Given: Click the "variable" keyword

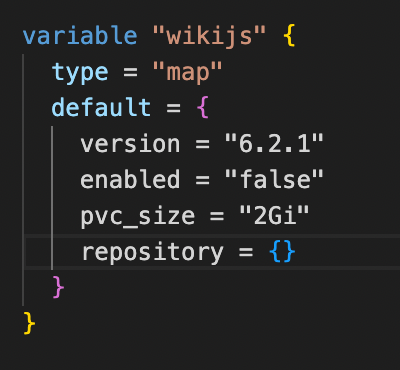Looking at the screenshot, I should pyautogui.click(x=80, y=35).
